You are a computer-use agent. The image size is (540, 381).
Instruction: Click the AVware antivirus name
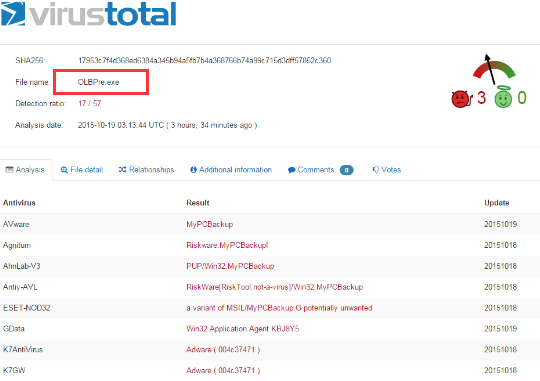[16, 224]
